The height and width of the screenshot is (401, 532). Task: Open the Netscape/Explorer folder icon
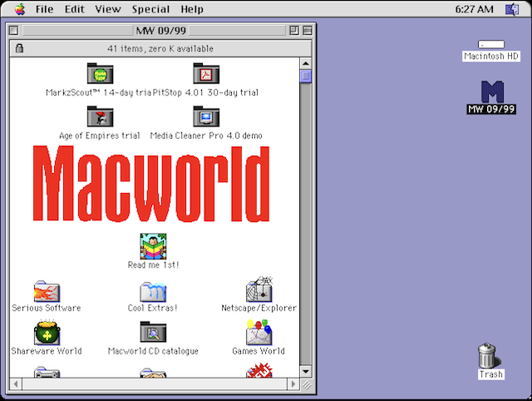coord(259,290)
